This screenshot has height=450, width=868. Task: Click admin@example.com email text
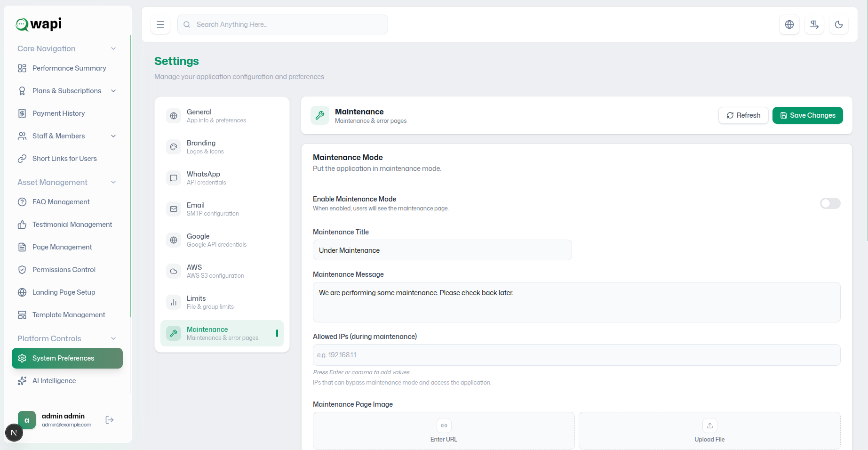[66, 425]
